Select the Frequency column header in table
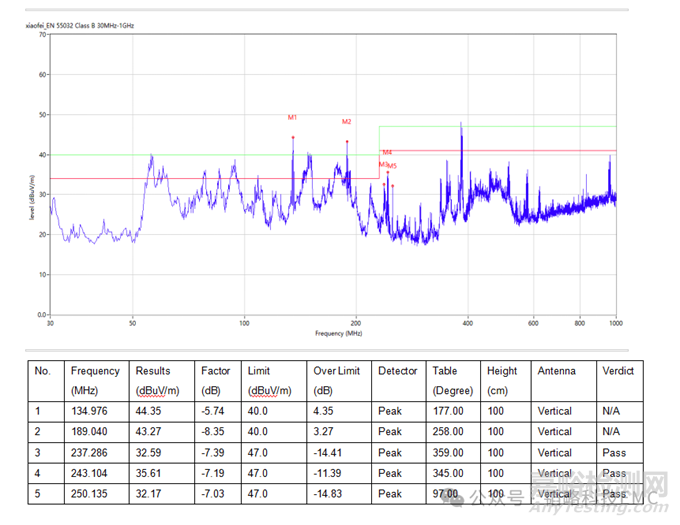Screen dimensions: 680x525 point(95,371)
